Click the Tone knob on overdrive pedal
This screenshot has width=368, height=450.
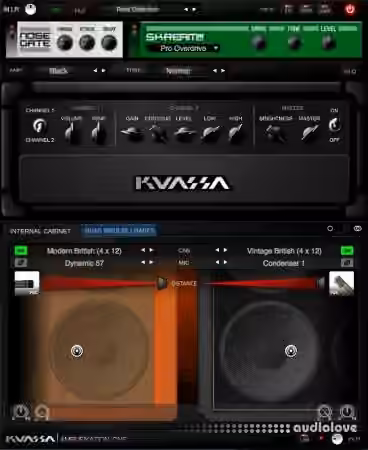click(x=294, y=43)
